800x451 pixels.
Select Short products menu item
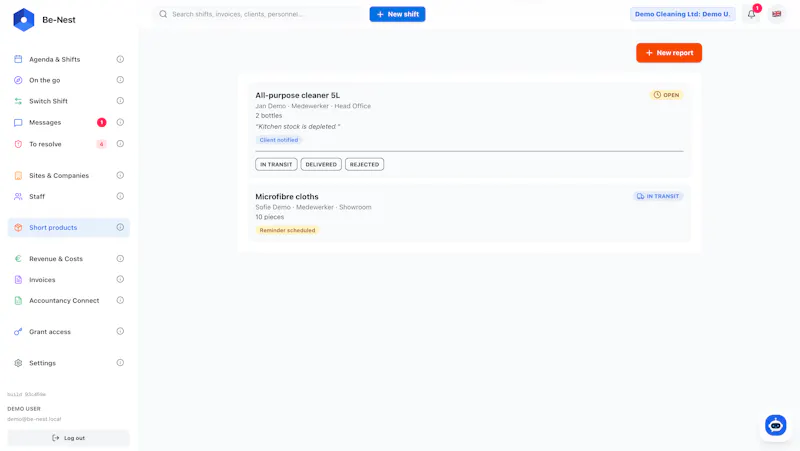pyautogui.click(x=68, y=228)
